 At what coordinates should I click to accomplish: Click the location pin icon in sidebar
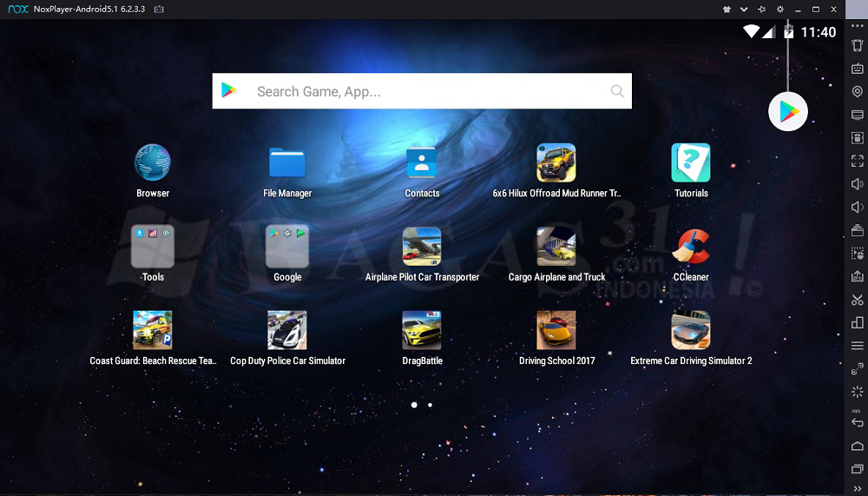(858, 92)
